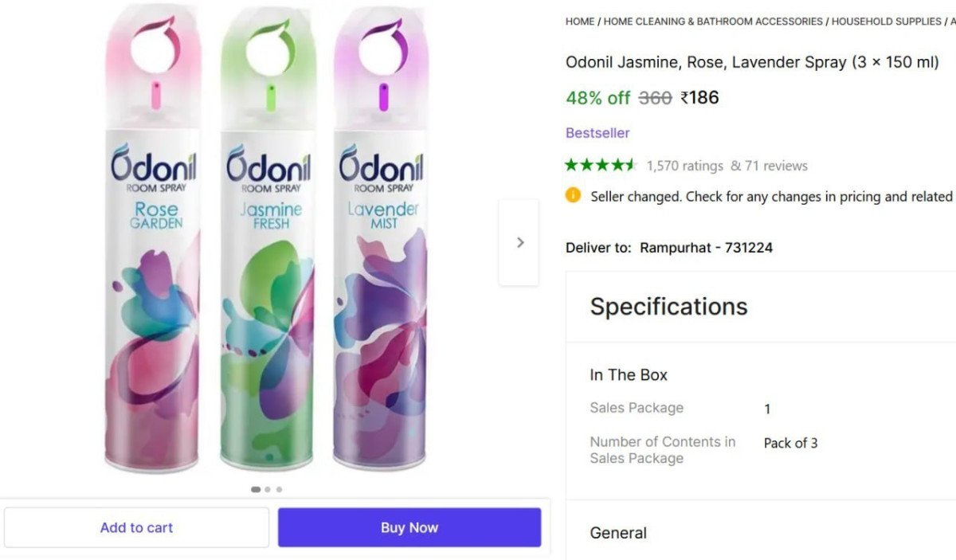Expand the In The Box section
Viewport: 956px width, 560px height.
[x=629, y=374]
